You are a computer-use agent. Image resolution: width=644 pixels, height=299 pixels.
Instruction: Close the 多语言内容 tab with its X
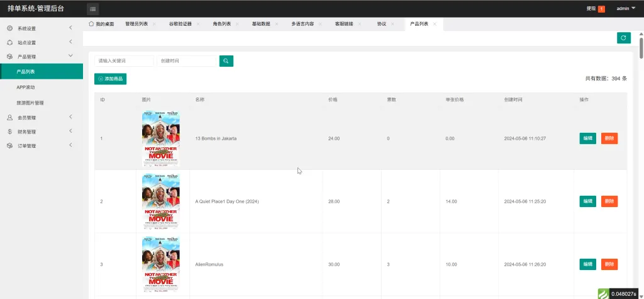(320, 25)
